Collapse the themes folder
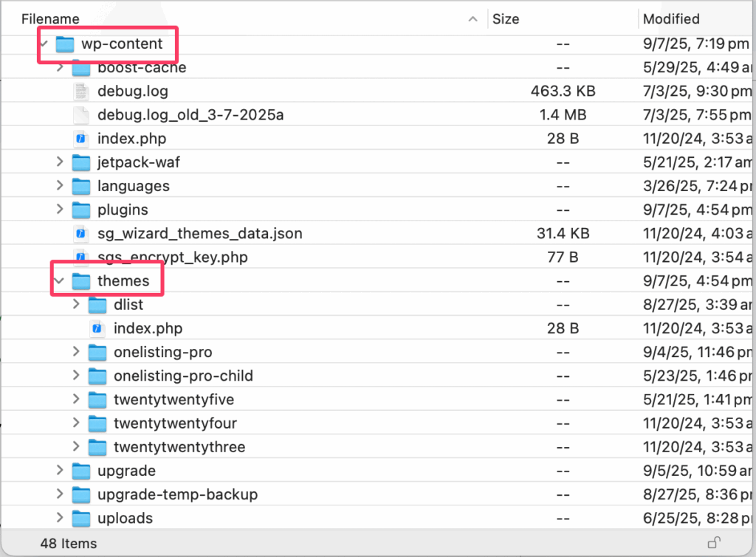 click(60, 281)
